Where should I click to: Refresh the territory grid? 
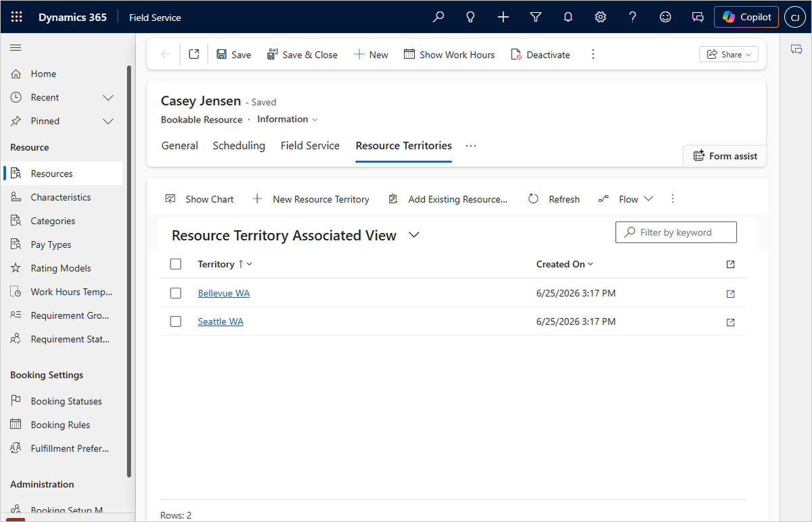(x=554, y=199)
